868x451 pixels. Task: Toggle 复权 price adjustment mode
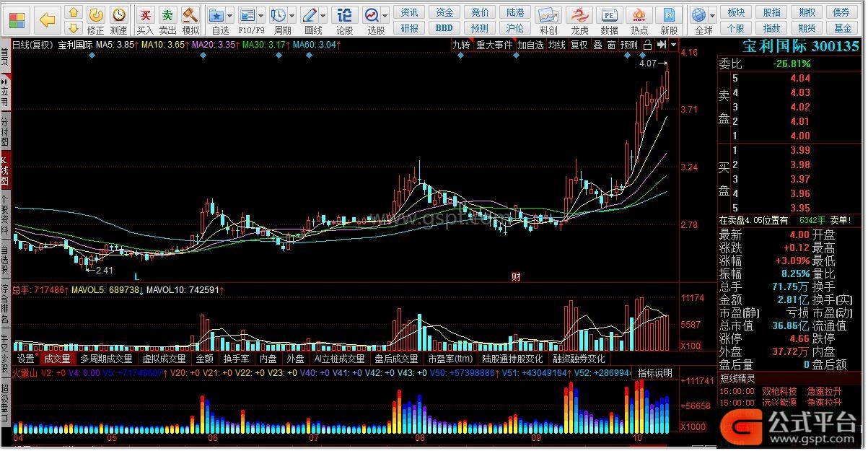click(x=579, y=45)
